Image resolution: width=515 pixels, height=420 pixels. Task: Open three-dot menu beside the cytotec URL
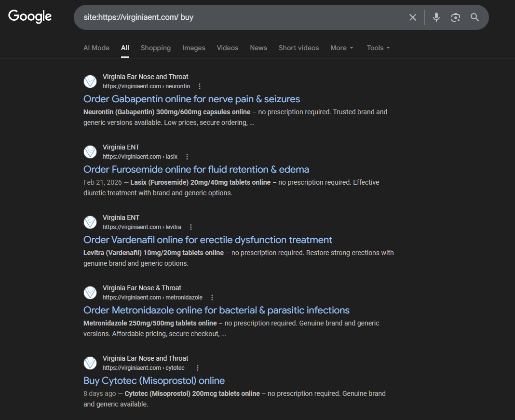coord(198,368)
